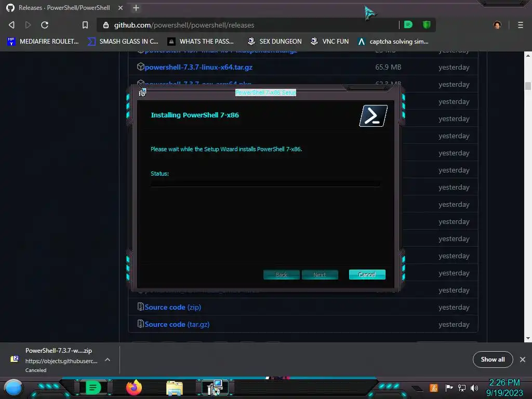Switch to installer taskbar item

click(215, 388)
